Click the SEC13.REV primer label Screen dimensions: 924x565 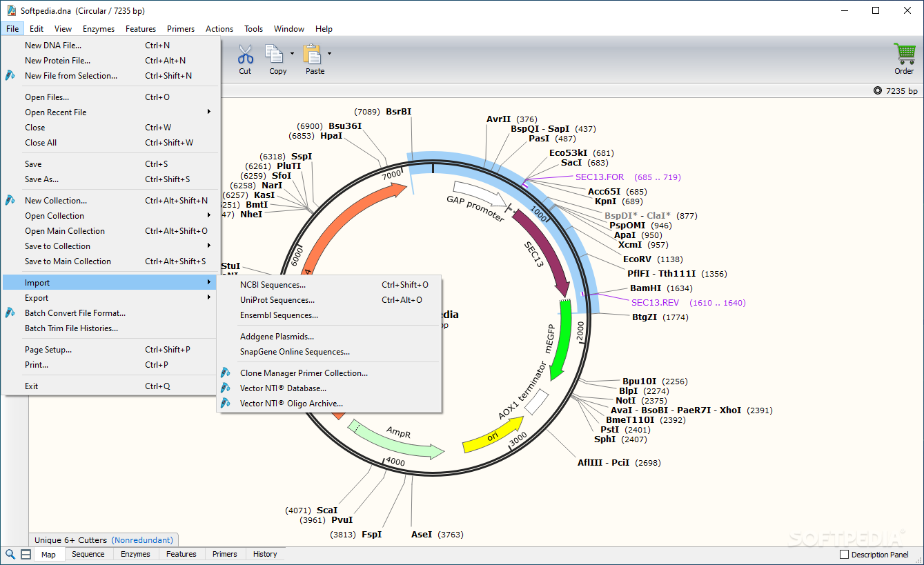[656, 303]
